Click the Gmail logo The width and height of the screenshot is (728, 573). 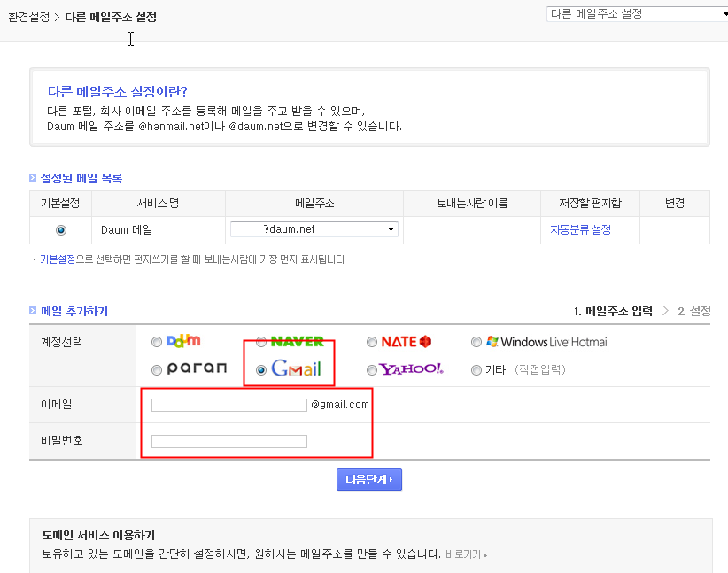(x=296, y=368)
